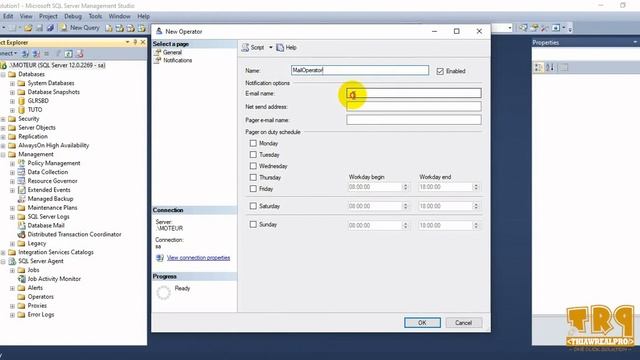Click the Help icon in New Operator dialog
The image size is (640, 360).
(280, 47)
